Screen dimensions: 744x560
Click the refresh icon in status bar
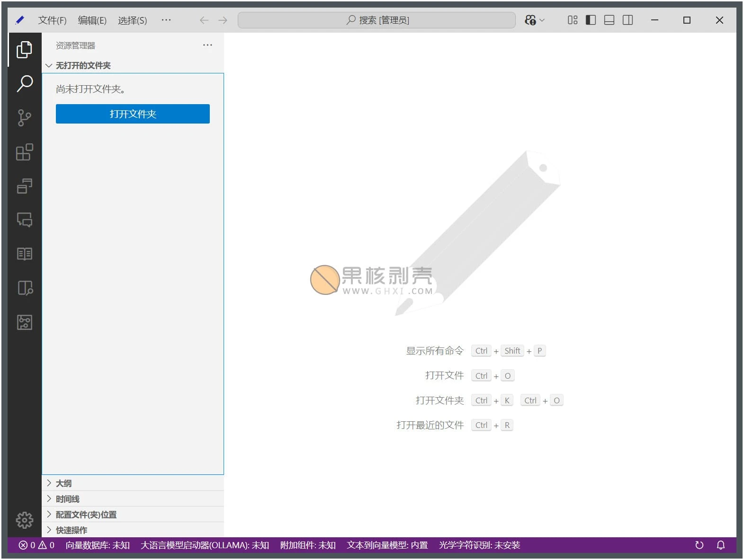(699, 545)
